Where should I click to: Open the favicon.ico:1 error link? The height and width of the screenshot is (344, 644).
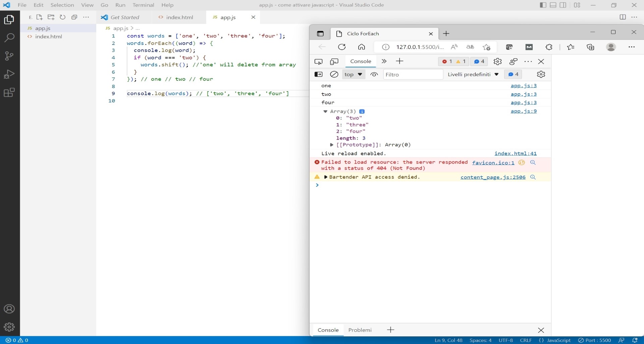pyautogui.click(x=493, y=163)
